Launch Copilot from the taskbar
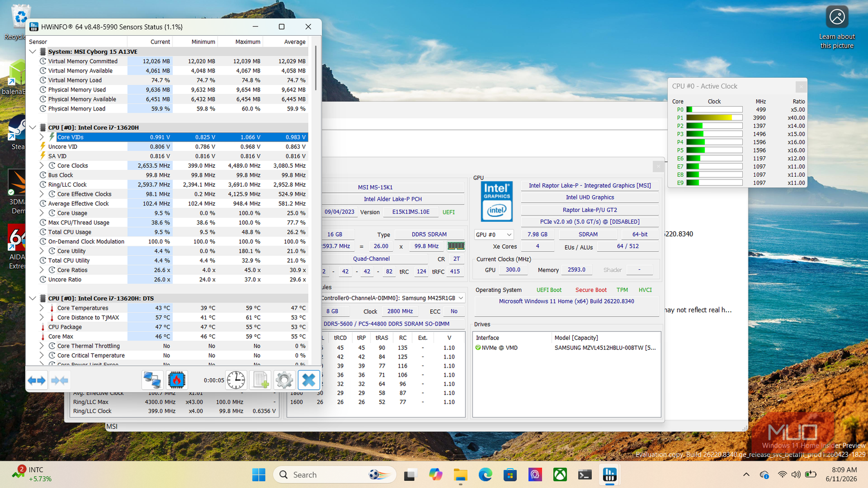Screen dimensions: 868x488 [x=436, y=475]
